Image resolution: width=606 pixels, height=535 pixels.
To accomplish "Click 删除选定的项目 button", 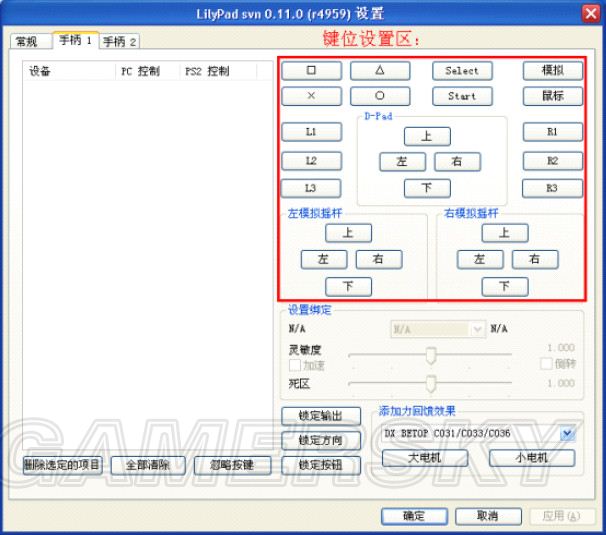I will coord(63,465).
